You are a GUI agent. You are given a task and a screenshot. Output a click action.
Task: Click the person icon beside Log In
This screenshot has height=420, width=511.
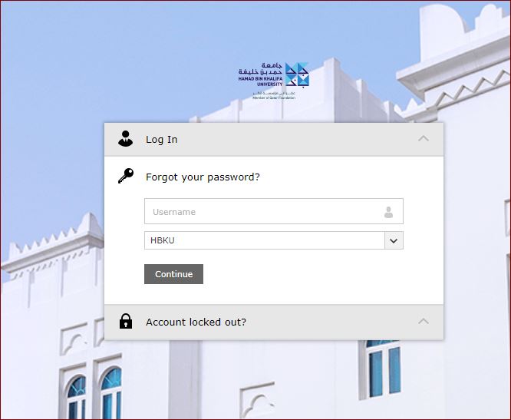point(126,139)
